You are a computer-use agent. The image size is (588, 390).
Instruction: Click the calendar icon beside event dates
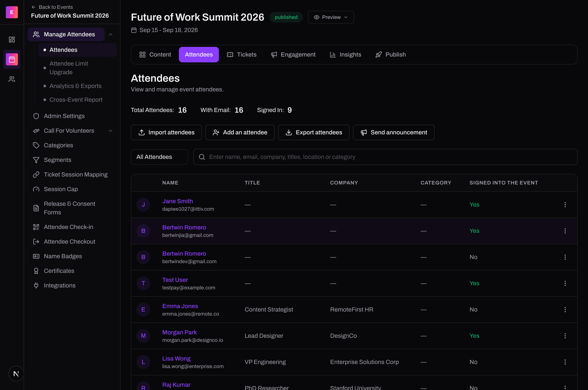pos(134,30)
